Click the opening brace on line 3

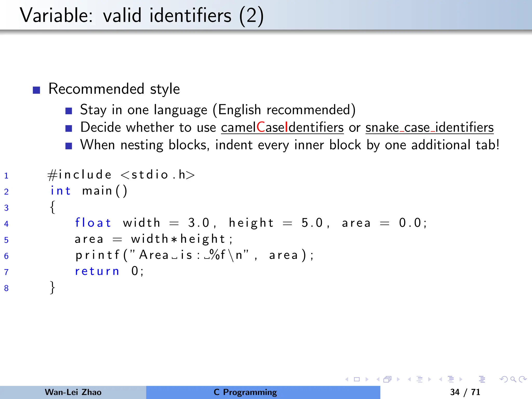[52, 207]
